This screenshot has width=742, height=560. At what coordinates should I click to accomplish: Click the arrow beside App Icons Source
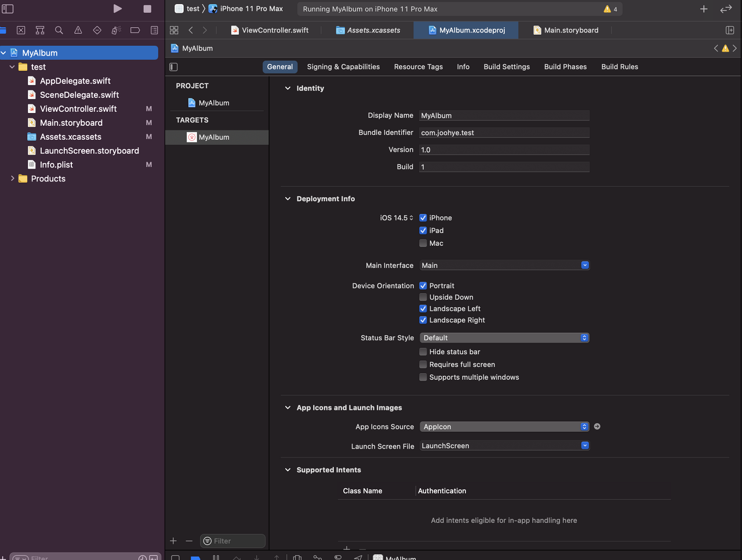tap(597, 427)
